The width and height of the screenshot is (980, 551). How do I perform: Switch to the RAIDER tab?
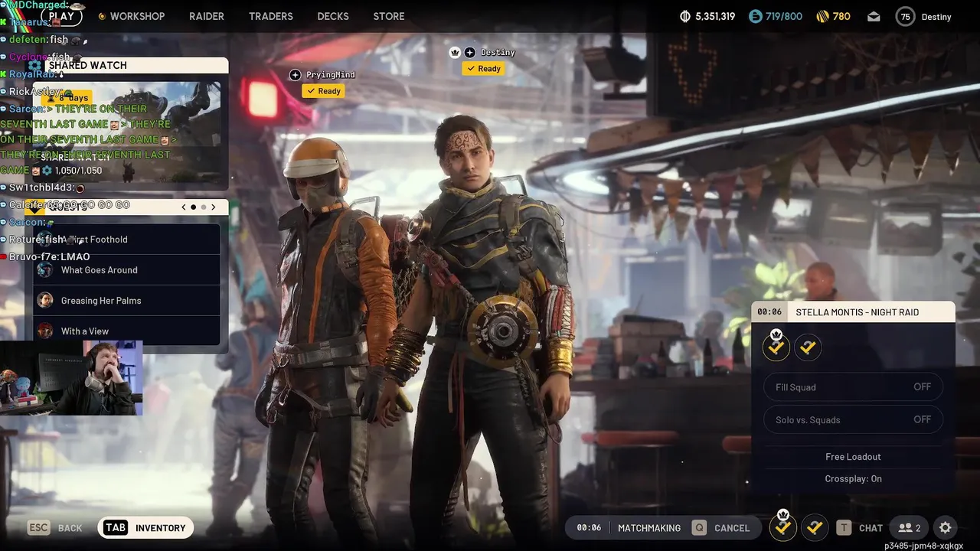pyautogui.click(x=207, y=16)
